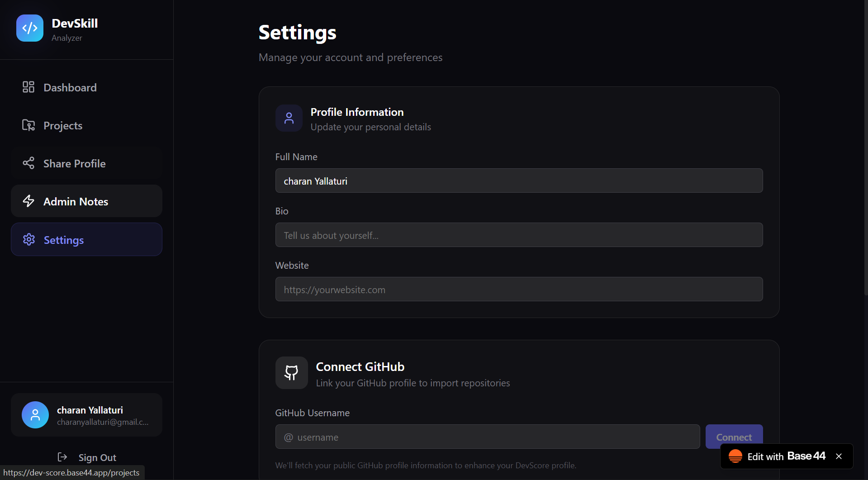The image size is (868, 480).
Task: Click the DevSkill code logo icon
Action: click(30, 28)
